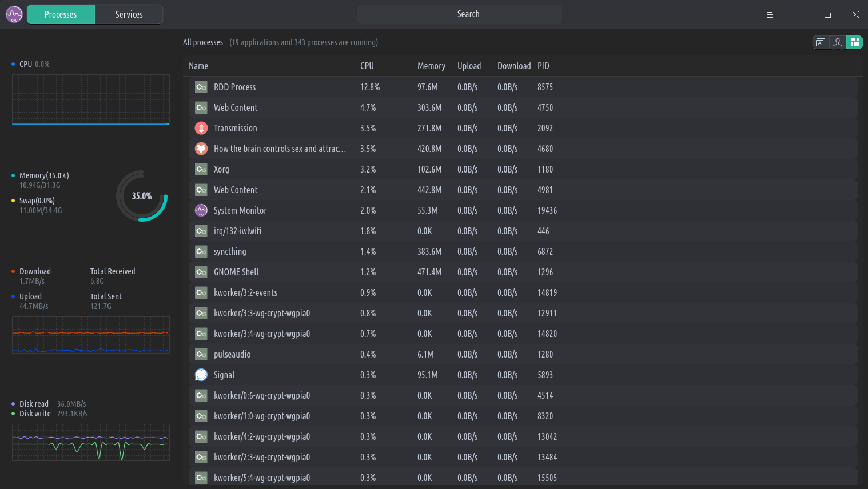Sort processes by PID column header
Screen dimensions: 868x489
[543, 66]
